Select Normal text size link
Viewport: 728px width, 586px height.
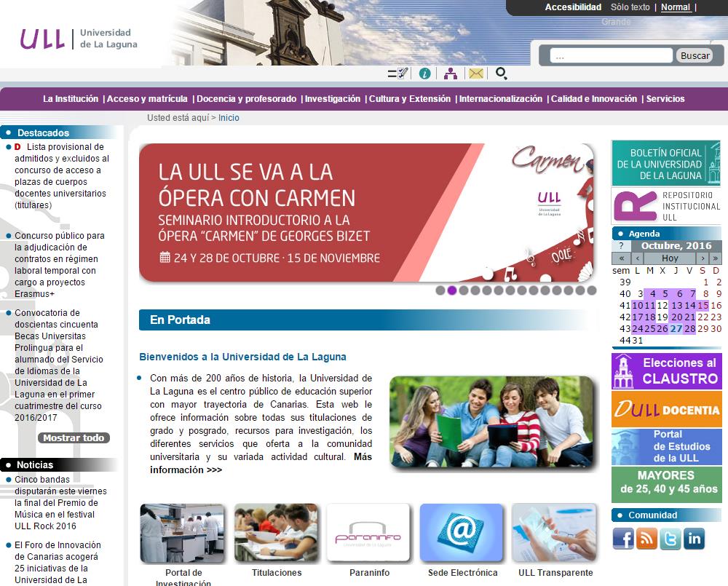pyautogui.click(x=676, y=7)
